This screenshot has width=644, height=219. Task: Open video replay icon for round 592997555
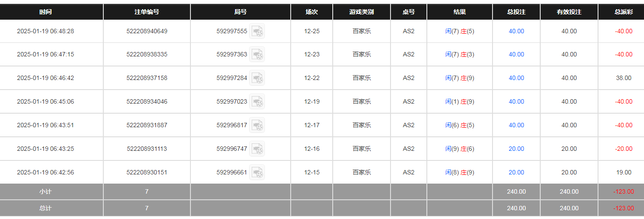click(257, 31)
